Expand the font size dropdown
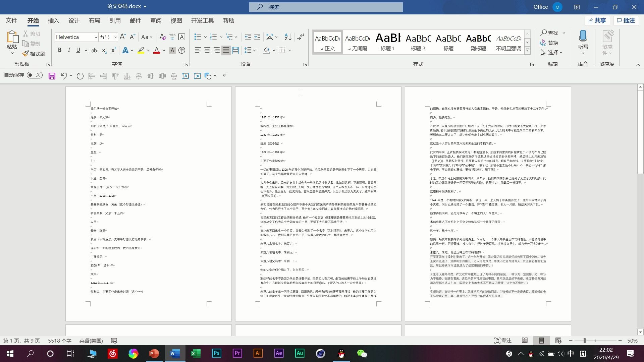644x362 pixels. (115, 37)
